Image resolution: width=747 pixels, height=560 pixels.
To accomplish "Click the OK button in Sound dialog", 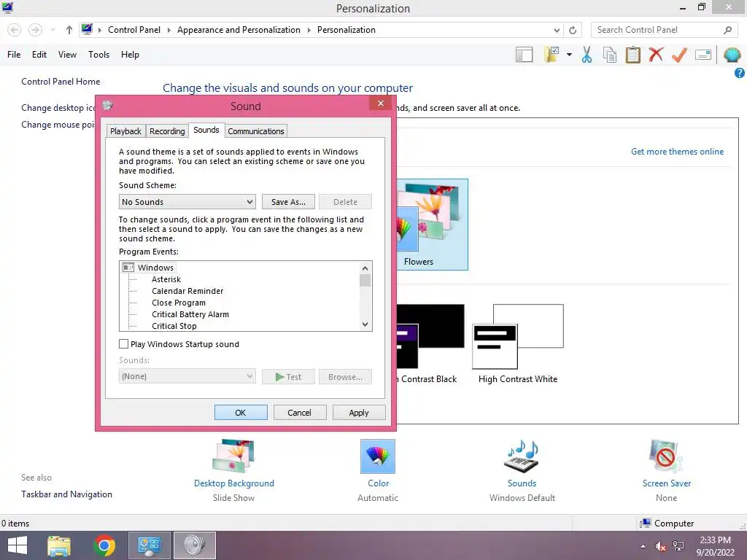I will coord(241,413).
